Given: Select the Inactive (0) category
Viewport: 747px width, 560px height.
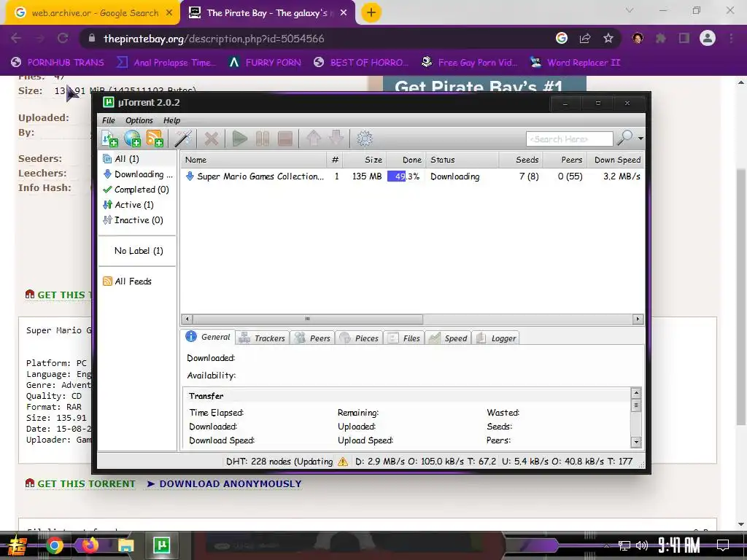Looking at the screenshot, I should 133,220.
